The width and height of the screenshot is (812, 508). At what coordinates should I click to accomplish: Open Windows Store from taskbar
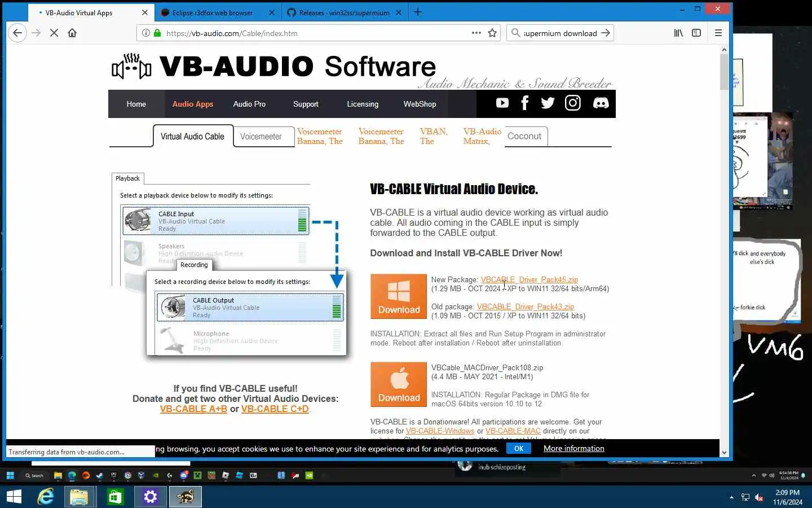pos(115,497)
